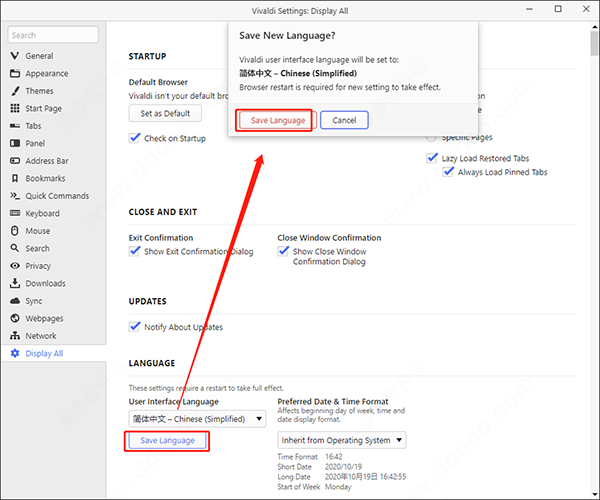Open Keyboard settings label
Viewport: 600px width, 500px height.
point(42,213)
